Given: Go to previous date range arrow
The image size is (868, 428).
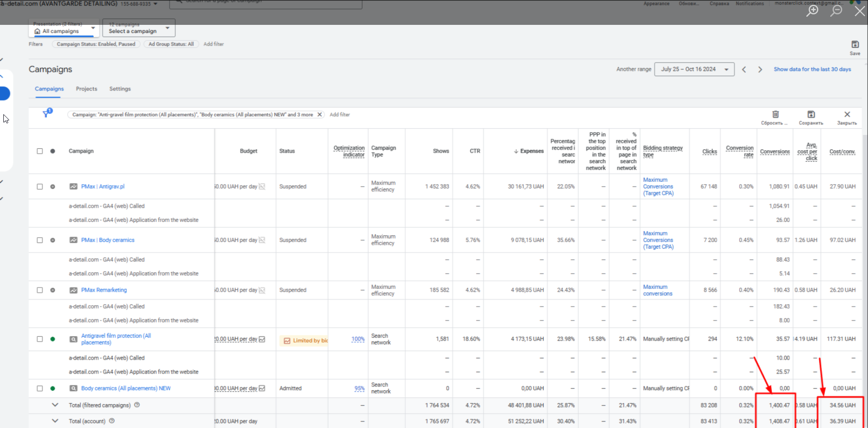Looking at the screenshot, I should [744, 69].
